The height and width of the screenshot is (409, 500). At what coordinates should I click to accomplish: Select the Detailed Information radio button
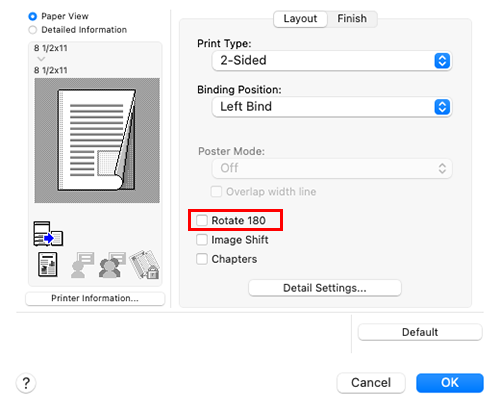point(33,30)
